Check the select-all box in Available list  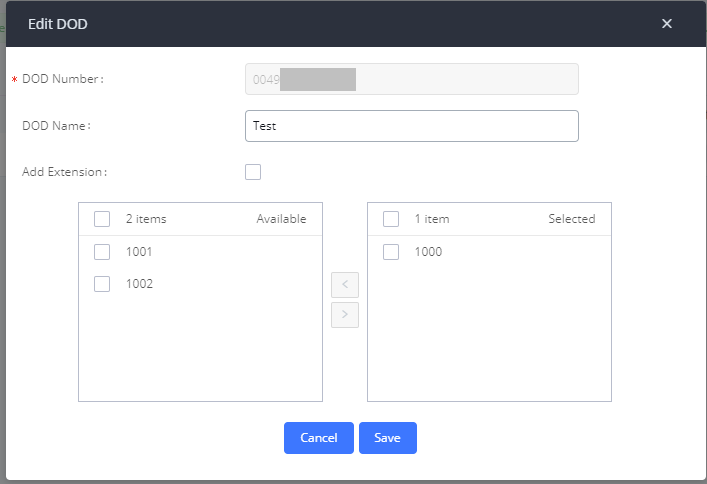(102, 219)
